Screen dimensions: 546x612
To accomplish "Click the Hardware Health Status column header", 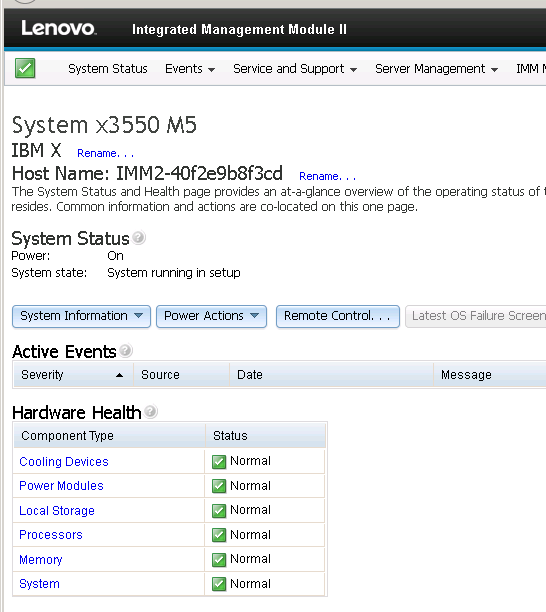I will click(266, 436).
